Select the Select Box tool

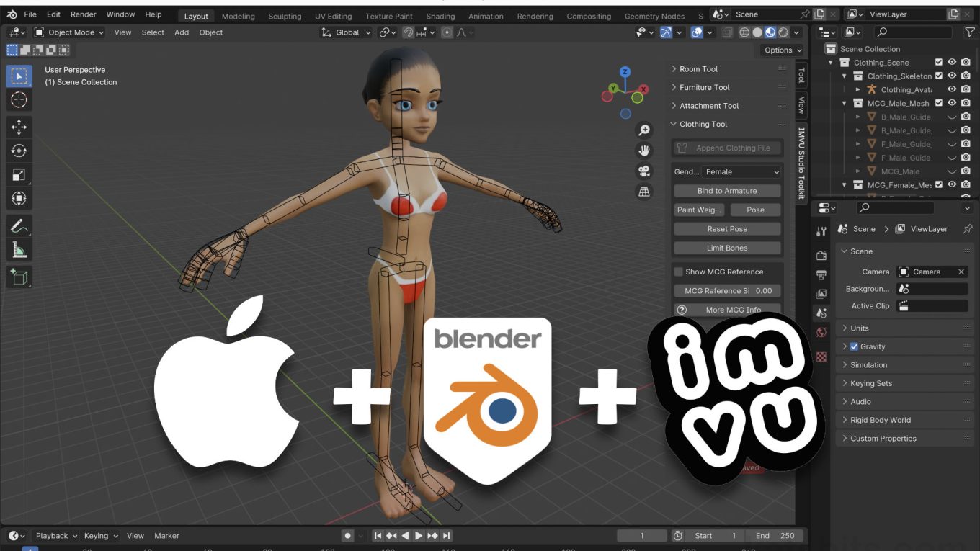pos(19,76)
